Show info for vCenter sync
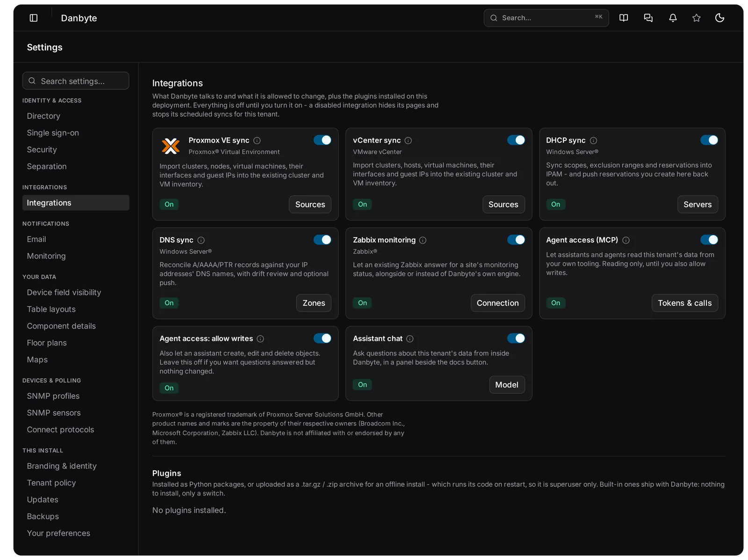 [x=408, y=140]
